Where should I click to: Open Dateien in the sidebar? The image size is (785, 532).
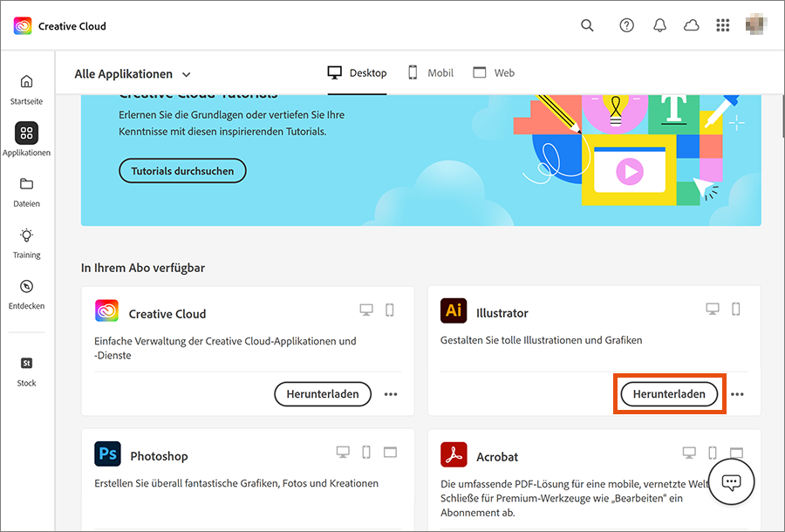(26, 191)
